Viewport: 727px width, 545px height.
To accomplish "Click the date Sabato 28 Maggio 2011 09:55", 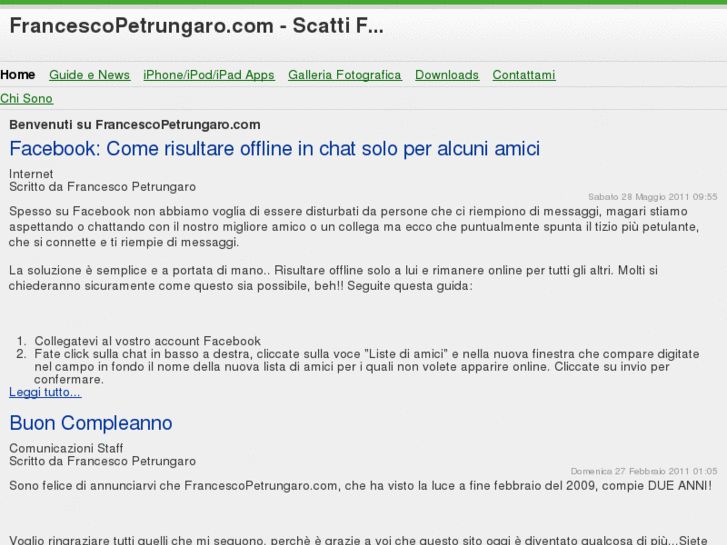I will pyautogui.click(x=652, y=197).
